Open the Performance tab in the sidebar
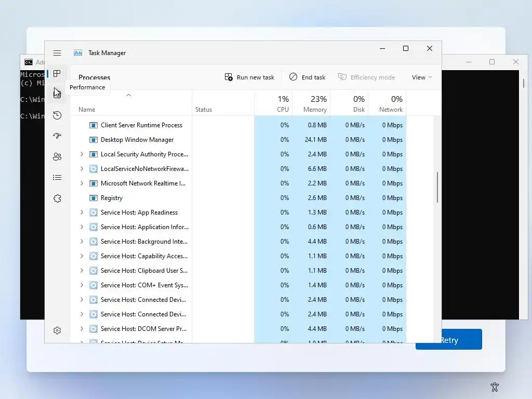The width and height of the screenshot is (532, 399). pos(57,93)
